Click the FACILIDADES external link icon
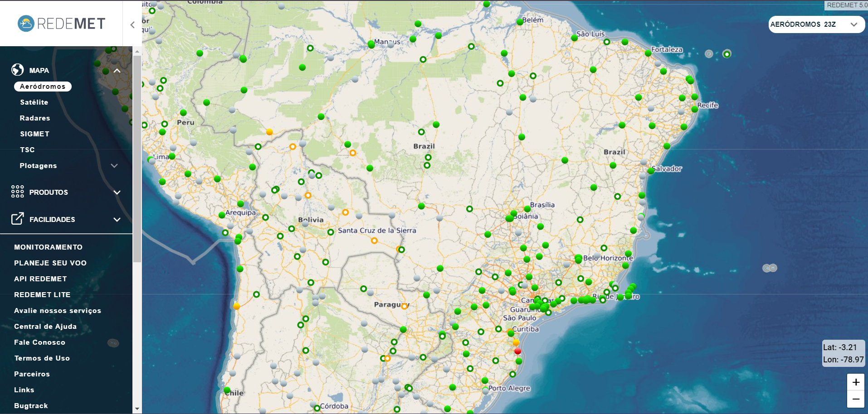868x414 pixels. coord(17,219)
